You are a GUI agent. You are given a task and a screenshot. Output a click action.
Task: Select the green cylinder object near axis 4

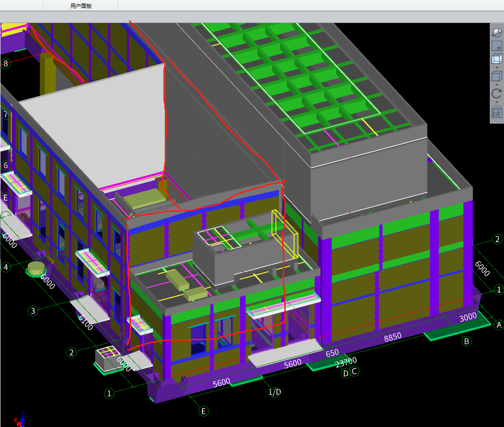36,269
